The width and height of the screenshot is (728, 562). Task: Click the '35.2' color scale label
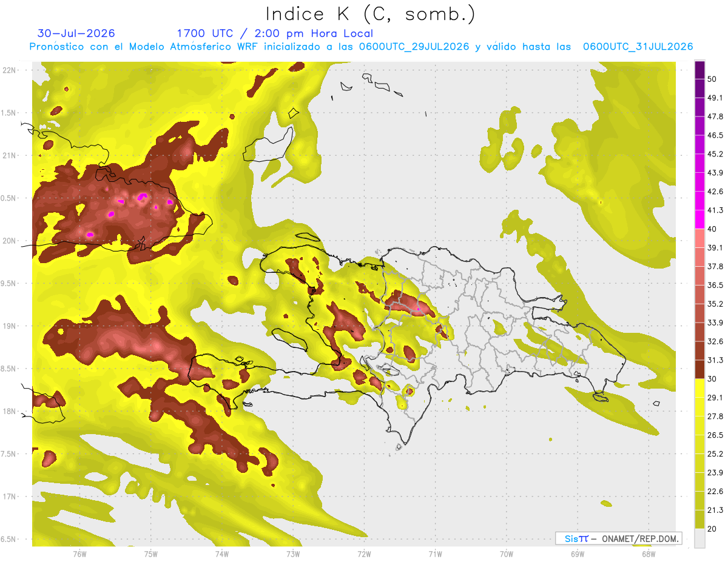(715, 304)
